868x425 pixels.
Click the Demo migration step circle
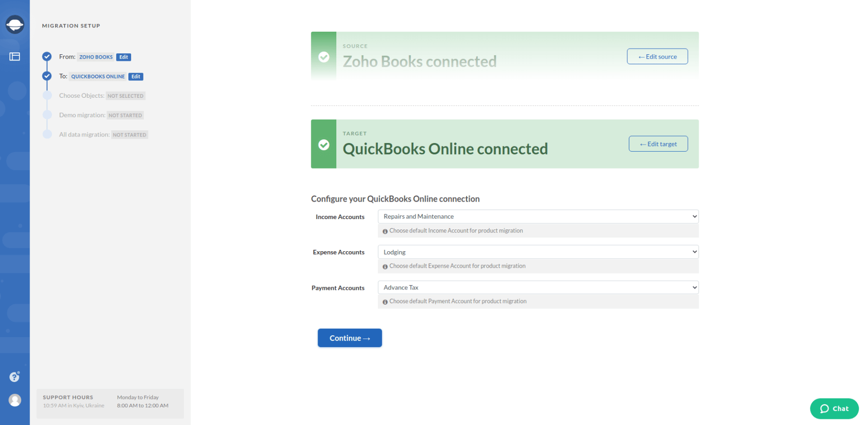(x=47, y=115)
